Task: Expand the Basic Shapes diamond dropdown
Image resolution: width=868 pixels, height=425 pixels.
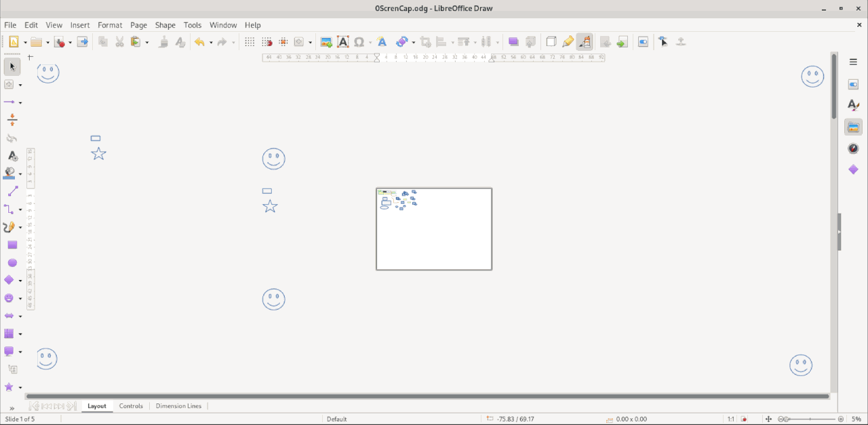Action: 20,281
